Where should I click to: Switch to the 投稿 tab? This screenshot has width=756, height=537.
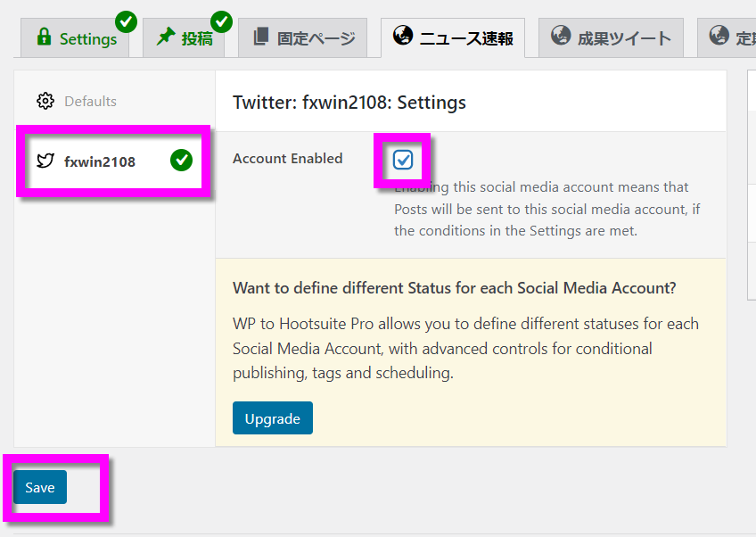(184, 37)
